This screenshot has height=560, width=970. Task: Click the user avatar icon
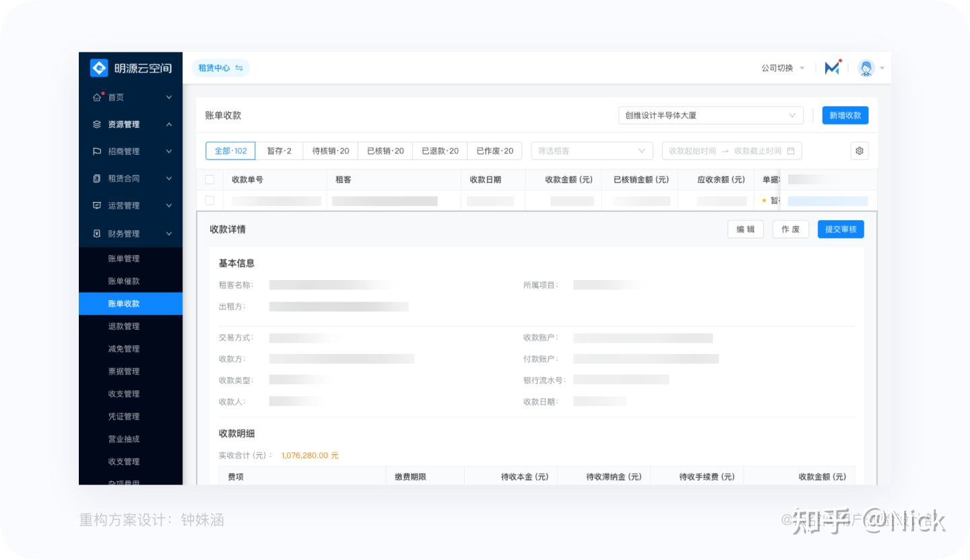point(866,68)
